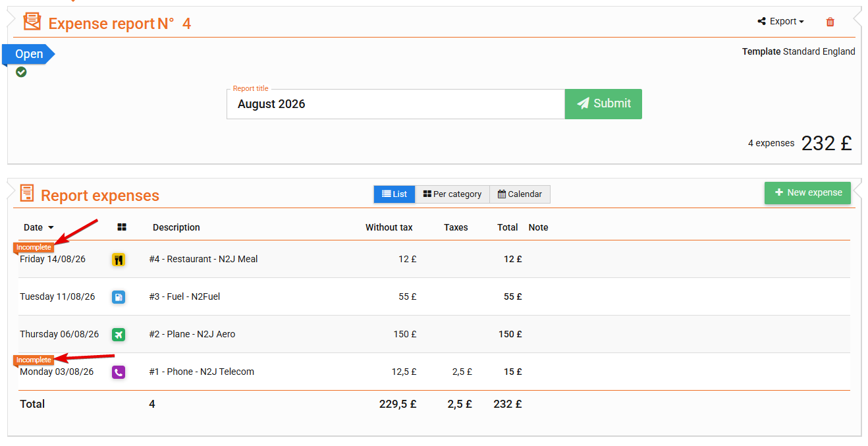Screen dimensions: 868x446
Task: Click the 4 expenses summary text
Action: [771, 143]
